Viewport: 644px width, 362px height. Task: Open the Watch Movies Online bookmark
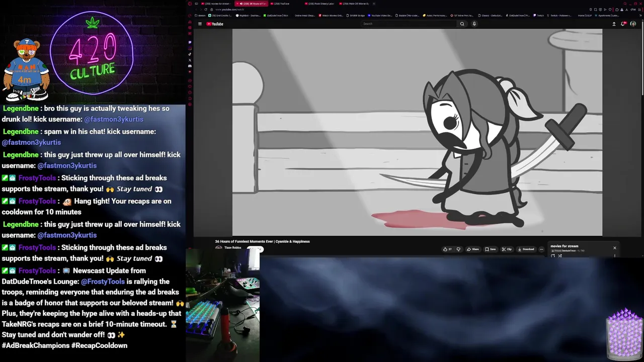tap(331, 16)
